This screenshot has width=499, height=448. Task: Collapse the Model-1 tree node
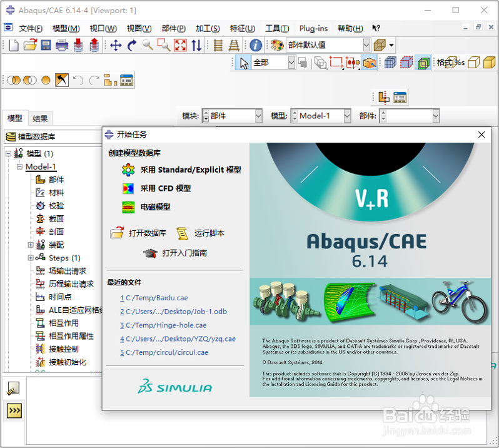pos(20,166)
